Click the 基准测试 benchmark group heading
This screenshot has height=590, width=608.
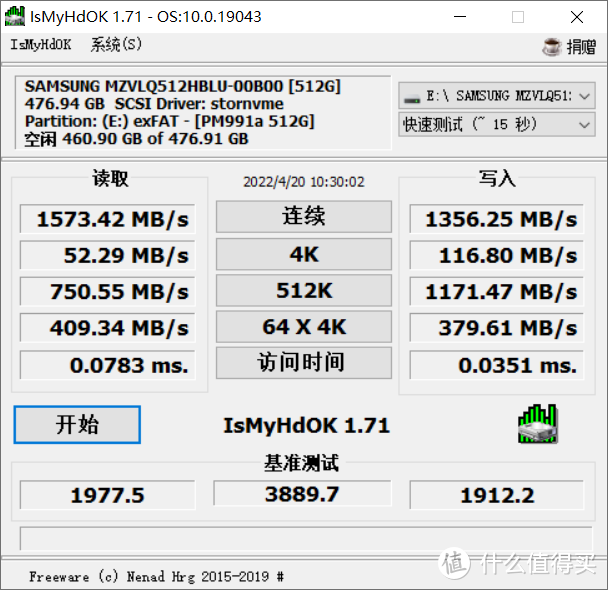pyautogui.click(x=301, y=463)
